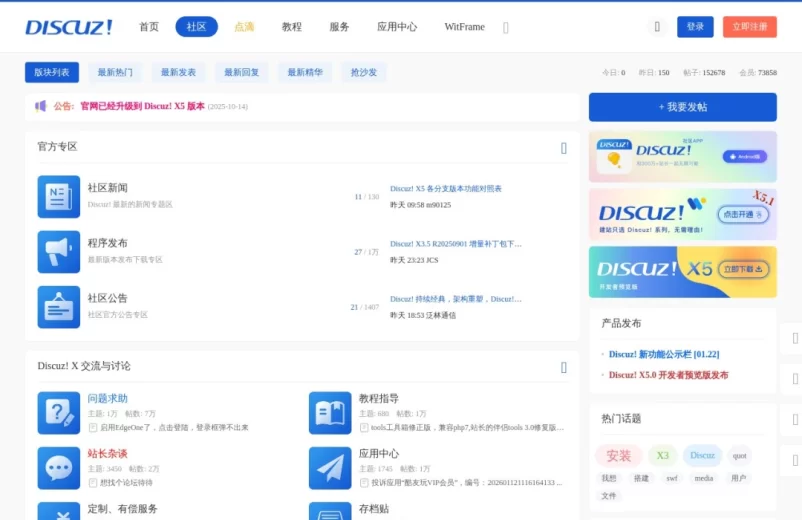Switch to the 版块列表 tab

[52, 73]
